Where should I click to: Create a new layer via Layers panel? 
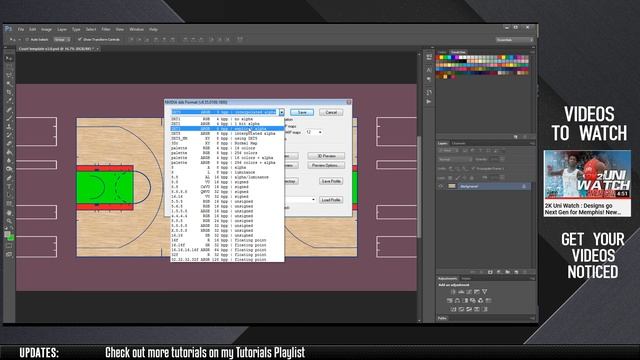[x=516, y=272]
